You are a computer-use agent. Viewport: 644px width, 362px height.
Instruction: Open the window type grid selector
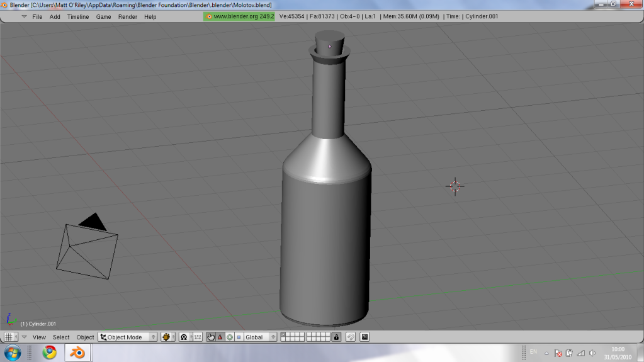point(11,337)
